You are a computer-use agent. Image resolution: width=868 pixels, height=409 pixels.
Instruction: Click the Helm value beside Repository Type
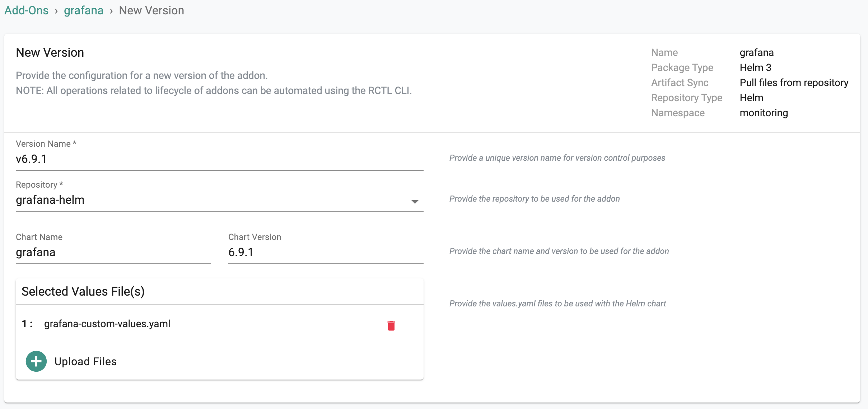[751, 98]
